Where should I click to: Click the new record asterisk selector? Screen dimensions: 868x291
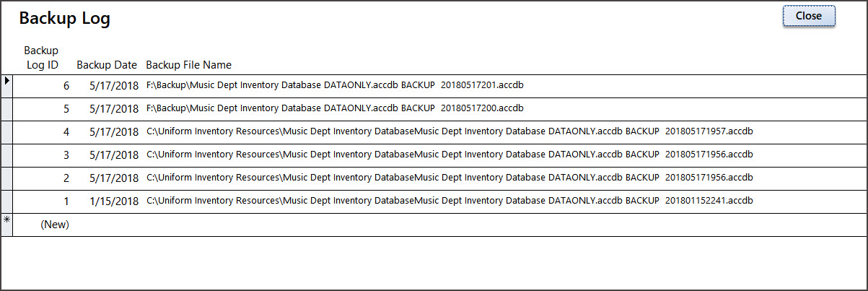[6, 224]
